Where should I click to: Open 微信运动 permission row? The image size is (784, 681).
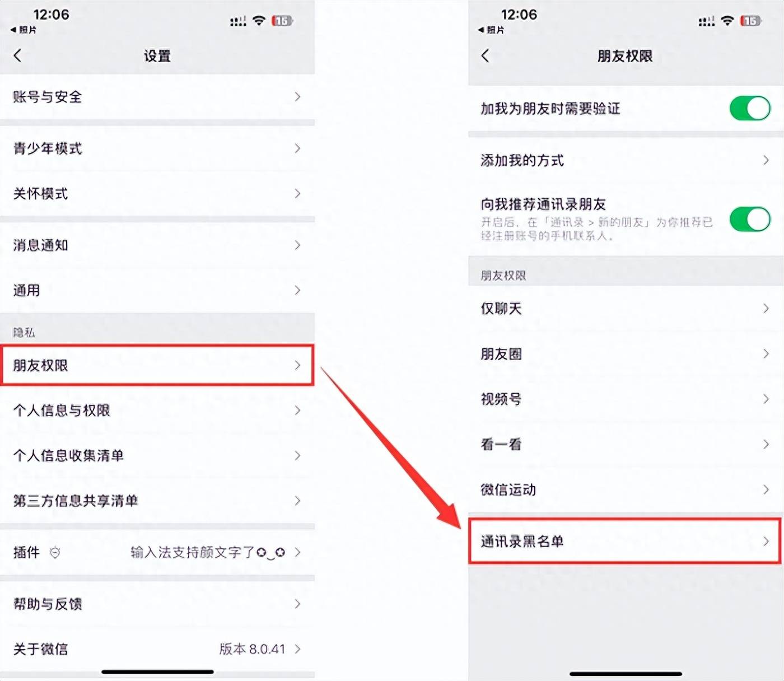click(x=626, y=489)
